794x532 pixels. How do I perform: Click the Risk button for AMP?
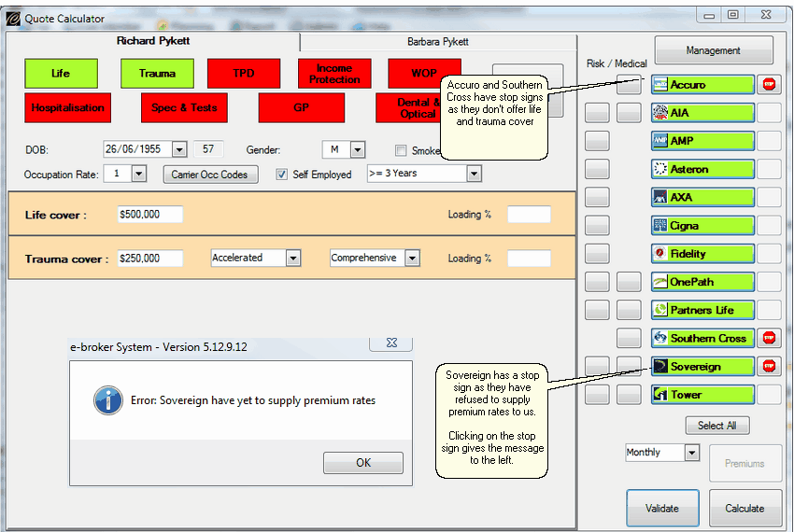[597, 141]
